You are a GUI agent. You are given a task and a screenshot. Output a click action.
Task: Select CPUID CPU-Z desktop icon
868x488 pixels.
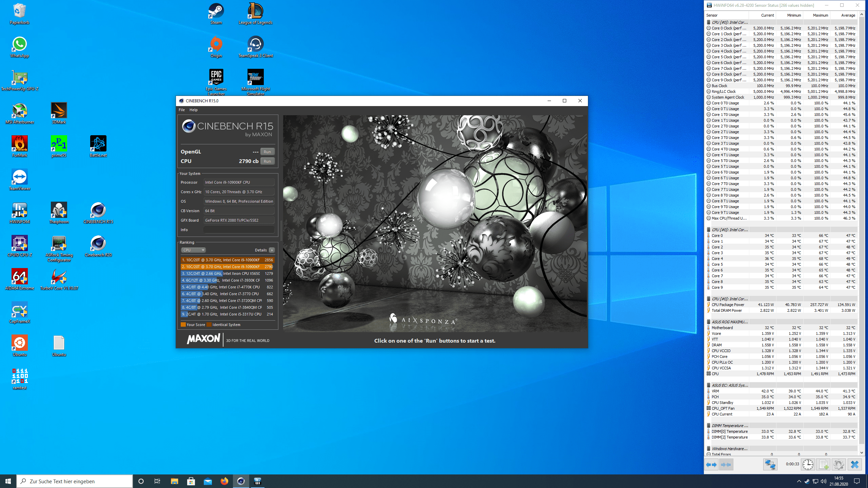(19, 246)
